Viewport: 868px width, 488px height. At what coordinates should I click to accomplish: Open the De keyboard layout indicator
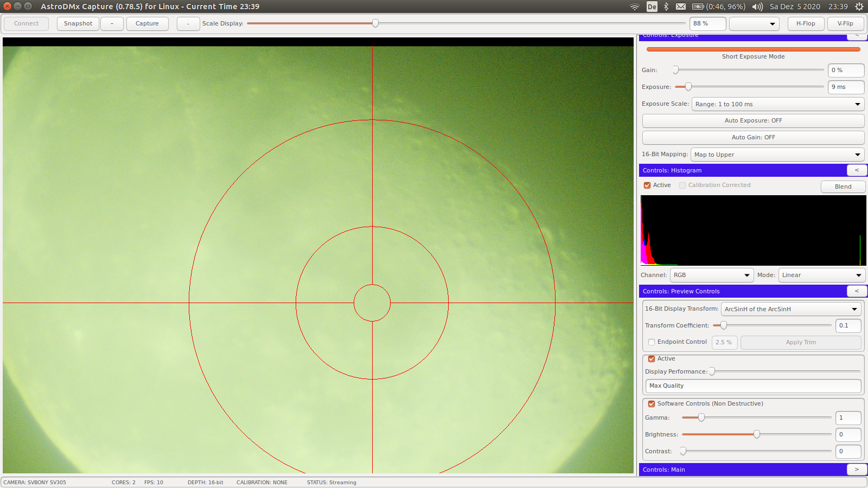coord(652,7)
